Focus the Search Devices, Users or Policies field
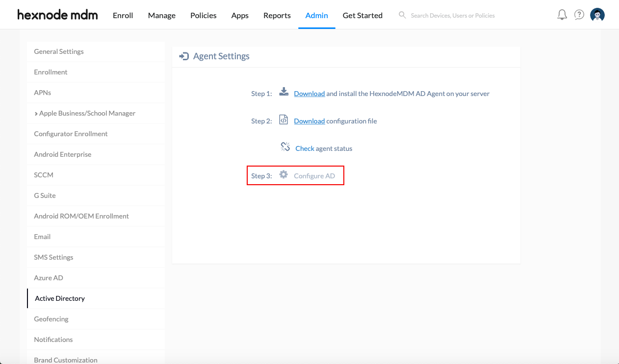 coord(453,15)
